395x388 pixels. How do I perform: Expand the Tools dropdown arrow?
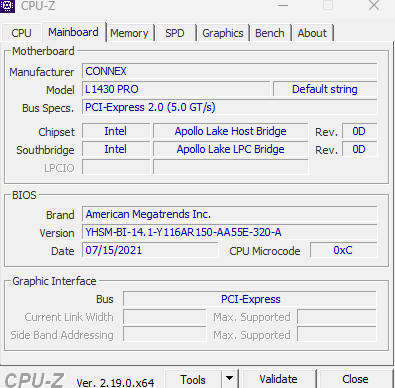[229, 379]
